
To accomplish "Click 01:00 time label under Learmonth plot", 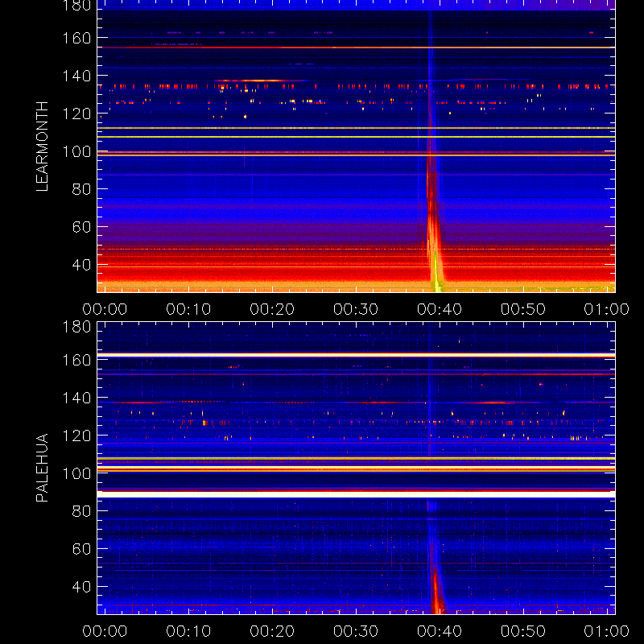I will 607,309.
